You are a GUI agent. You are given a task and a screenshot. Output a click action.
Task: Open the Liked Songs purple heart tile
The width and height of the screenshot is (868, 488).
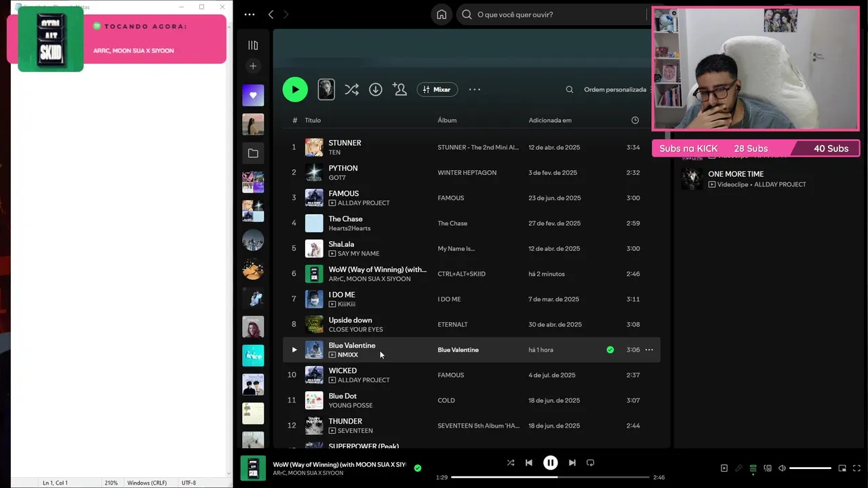point(253,96)
